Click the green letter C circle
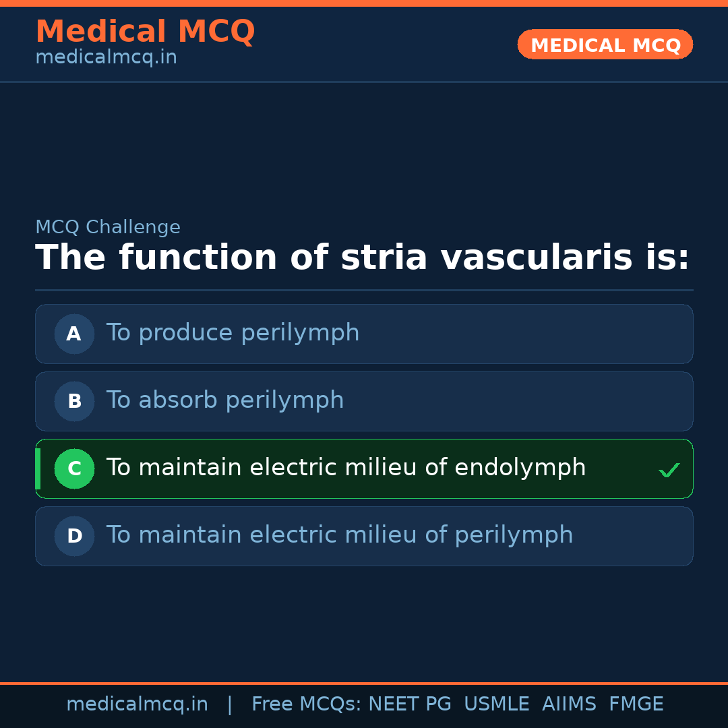Viewport: 728px width, 728px height. [x=74, y=468]
